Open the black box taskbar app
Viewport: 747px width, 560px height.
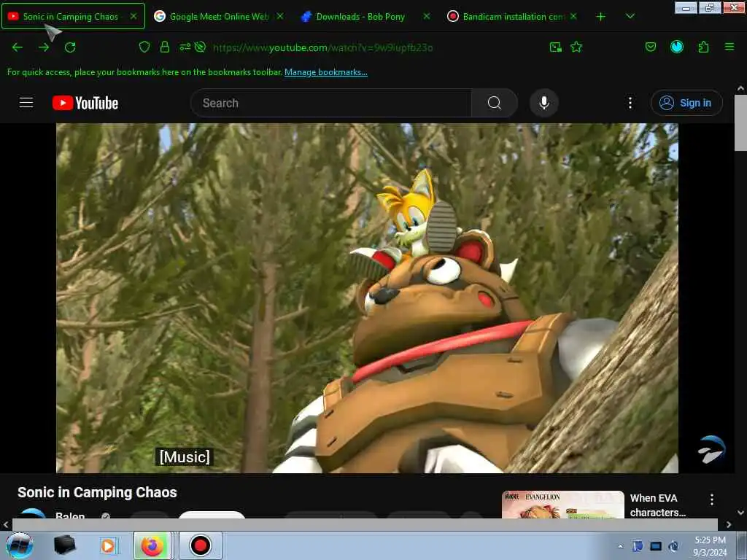pyautogui.click(x=64, y=545)
